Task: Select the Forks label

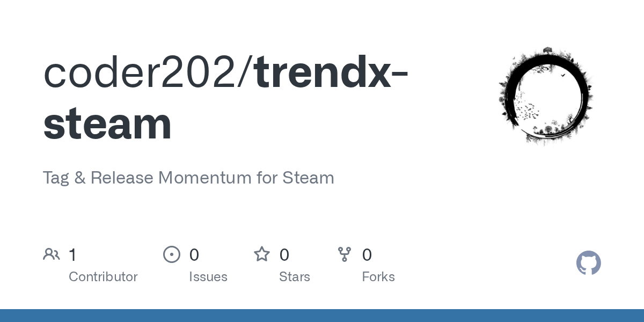Action: coord(378,277)
